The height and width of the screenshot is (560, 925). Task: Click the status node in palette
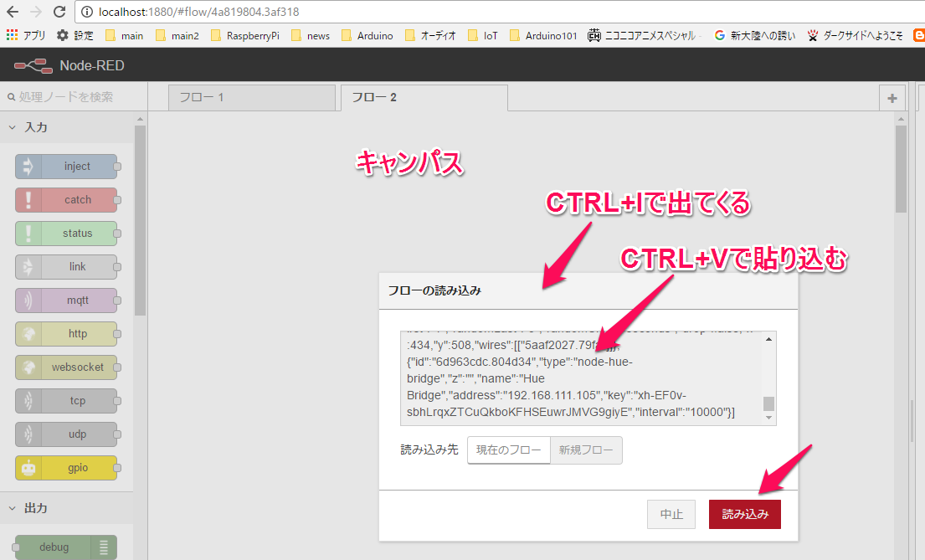tap(65, 234)
